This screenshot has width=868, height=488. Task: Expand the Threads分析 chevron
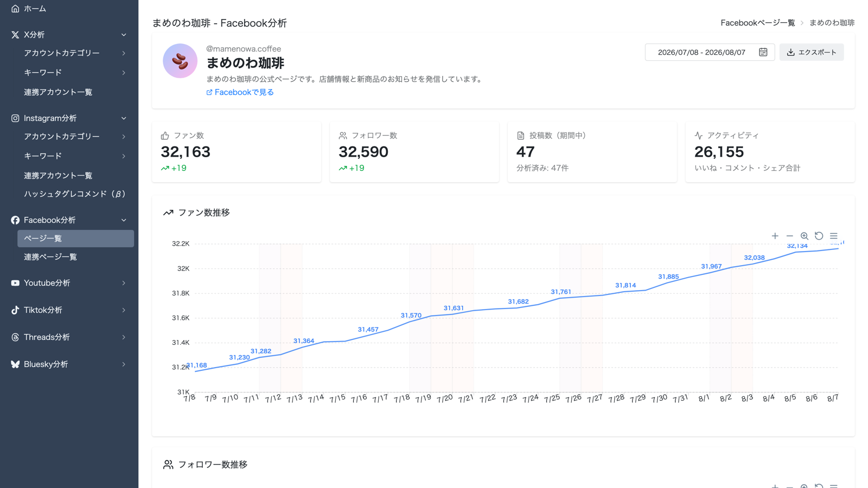tap(124, 337)
